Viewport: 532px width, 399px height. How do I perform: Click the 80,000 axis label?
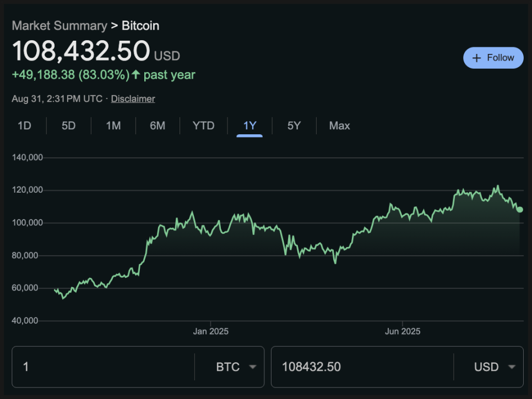coord(25,255)
